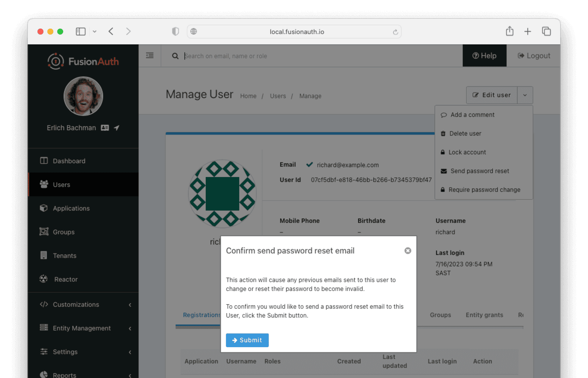This screenshot has width=588, height=378.
Task: Go back with Safari back arrow
Action: point(111,32)
